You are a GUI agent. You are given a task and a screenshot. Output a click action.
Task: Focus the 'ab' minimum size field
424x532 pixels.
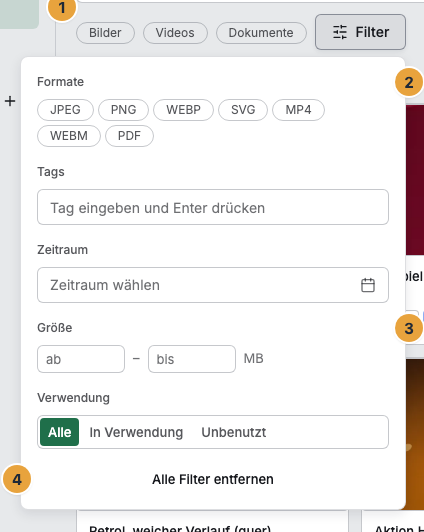pyautogui.click(x=81, y=359)
